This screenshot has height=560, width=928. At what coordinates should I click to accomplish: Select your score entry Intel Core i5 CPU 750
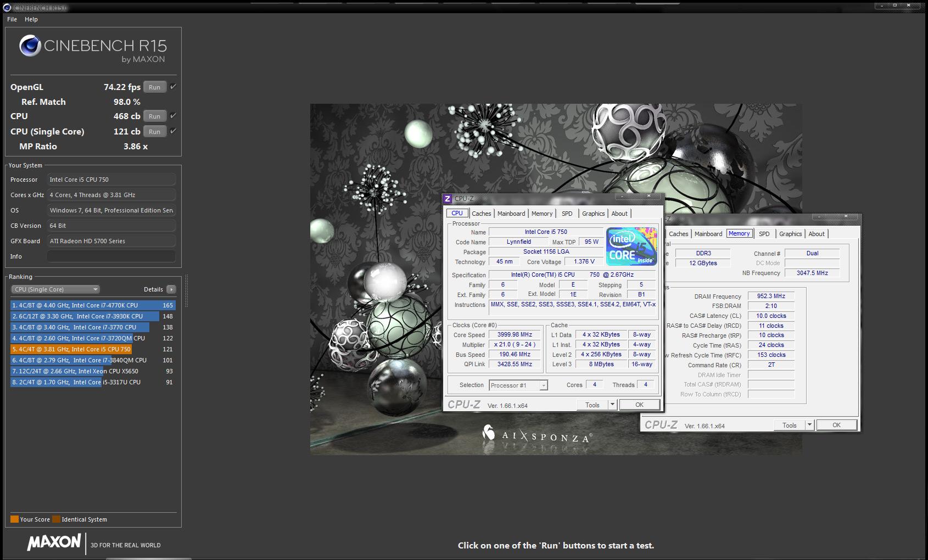pyautogui.click(x=93, y=349)
